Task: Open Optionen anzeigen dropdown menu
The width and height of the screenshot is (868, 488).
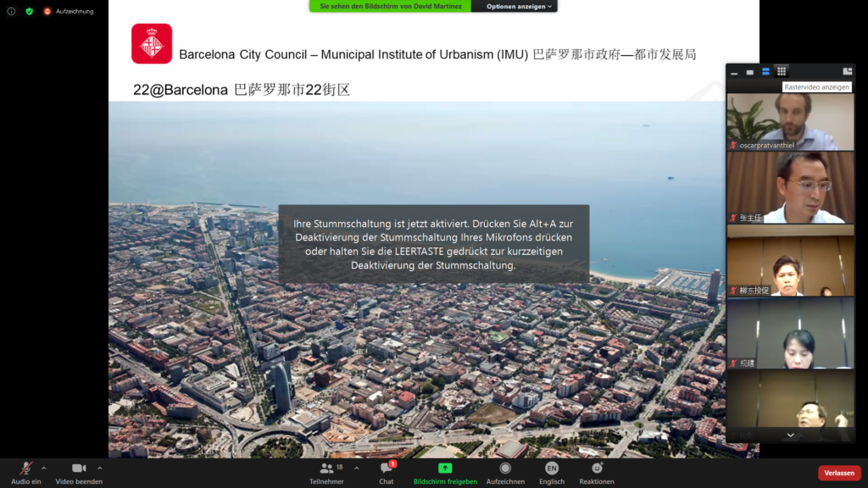Action: pyautogui.click(x=520, y=6)
